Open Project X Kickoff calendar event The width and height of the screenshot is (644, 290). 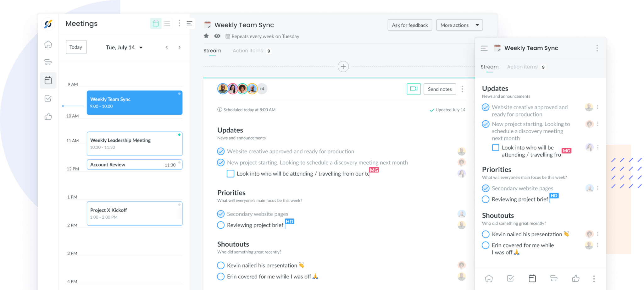[135, 214]
